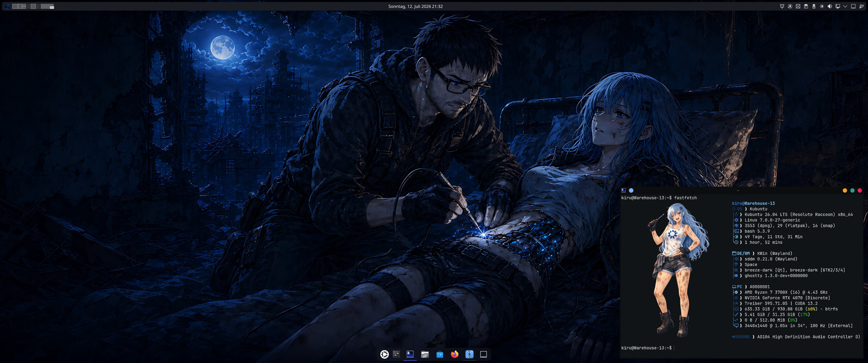Click the shell line 'bash 5.3.9'

[x=757, y=231]
